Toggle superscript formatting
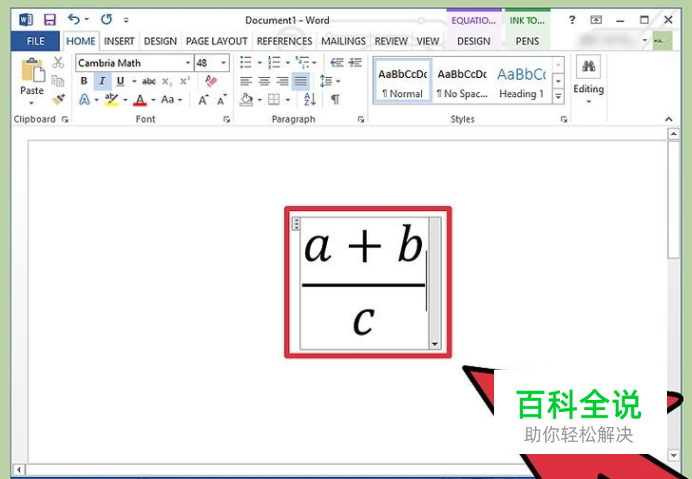This screenshot has height=479, width=692. point(185,81)
